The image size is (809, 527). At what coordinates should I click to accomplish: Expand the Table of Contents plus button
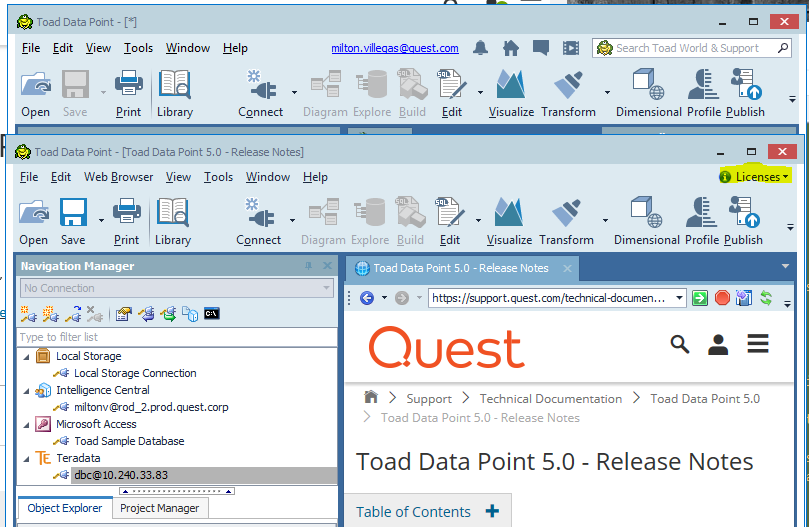(x=492, y=511)
